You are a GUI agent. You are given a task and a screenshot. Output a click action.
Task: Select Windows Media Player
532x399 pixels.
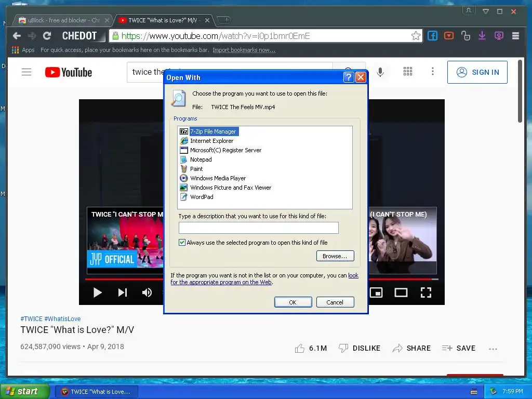[x=212, y=178]
